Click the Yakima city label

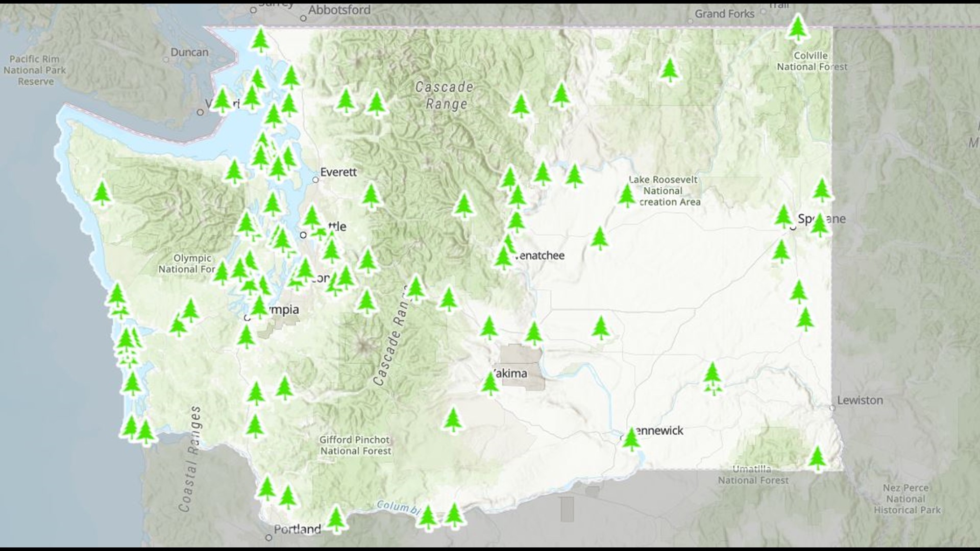(509, 373)
